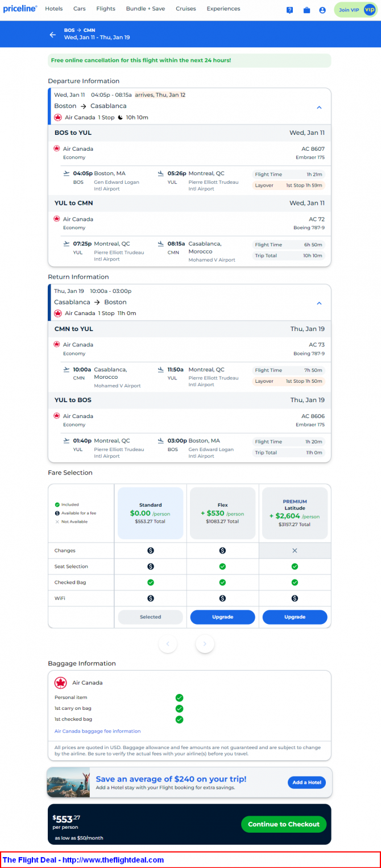Click Air Canada logo in AC 73 segment

pyautogui.click(x=57, y=344)
